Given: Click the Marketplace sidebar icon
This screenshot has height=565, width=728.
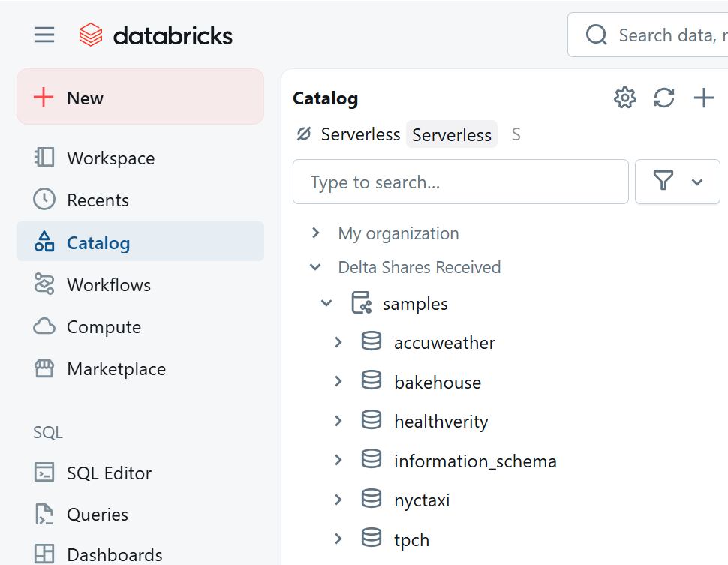Looking at the screenshot, I should point(43,368).
